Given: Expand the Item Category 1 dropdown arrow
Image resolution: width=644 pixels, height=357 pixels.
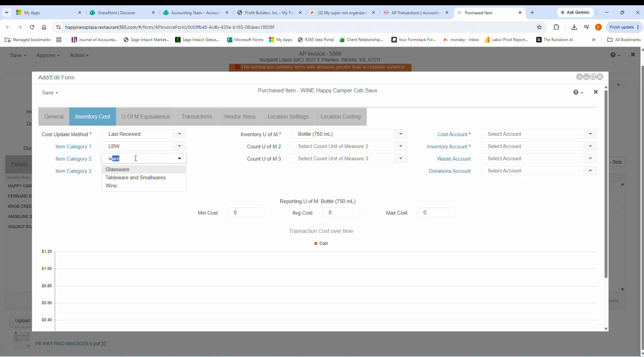Looking at the screenshot, I should 179,146.
